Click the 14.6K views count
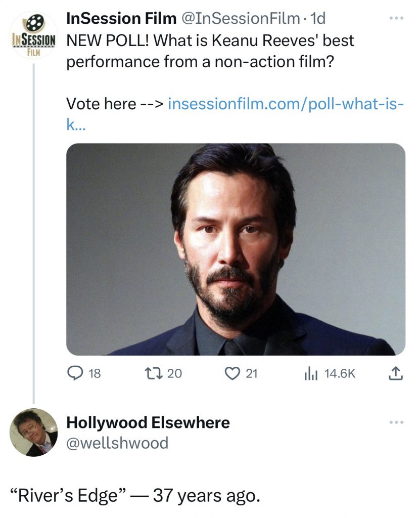Viewport: 420px width, 518px height. point(340,374)
